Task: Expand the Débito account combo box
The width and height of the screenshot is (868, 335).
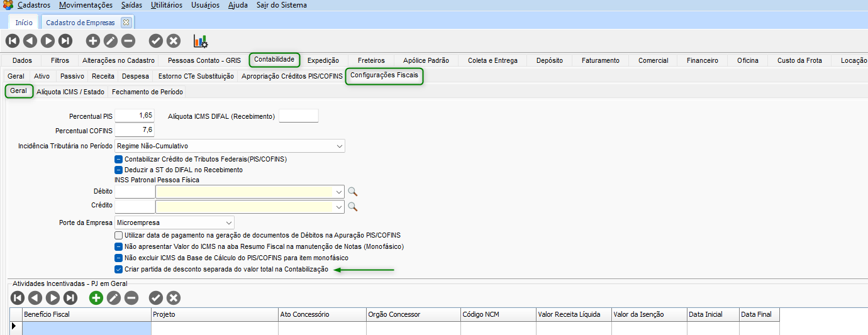Action: point(340,192)
